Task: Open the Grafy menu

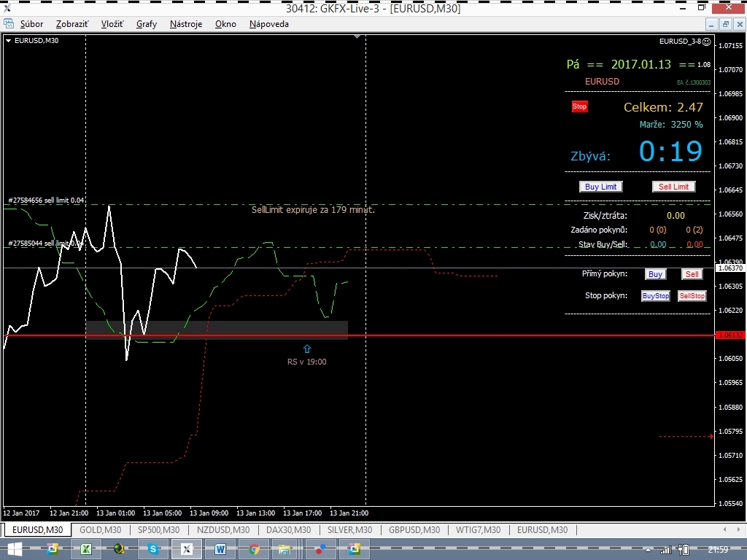Action: [x=146, y=24]
